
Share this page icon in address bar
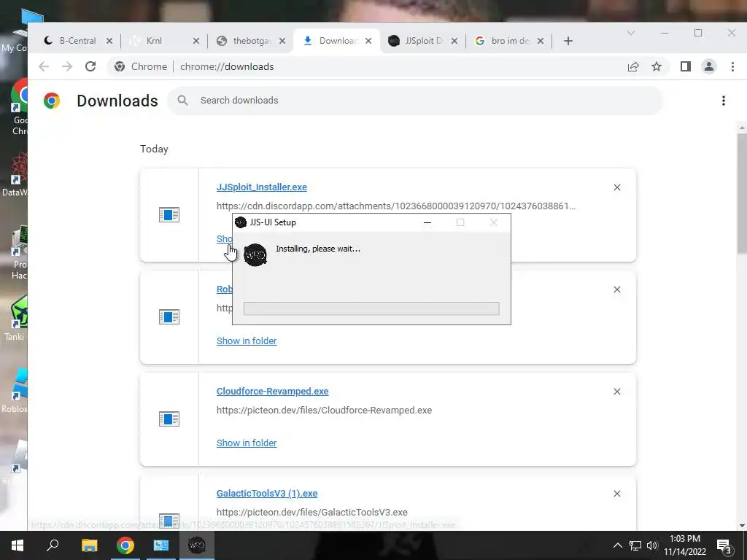633,66
